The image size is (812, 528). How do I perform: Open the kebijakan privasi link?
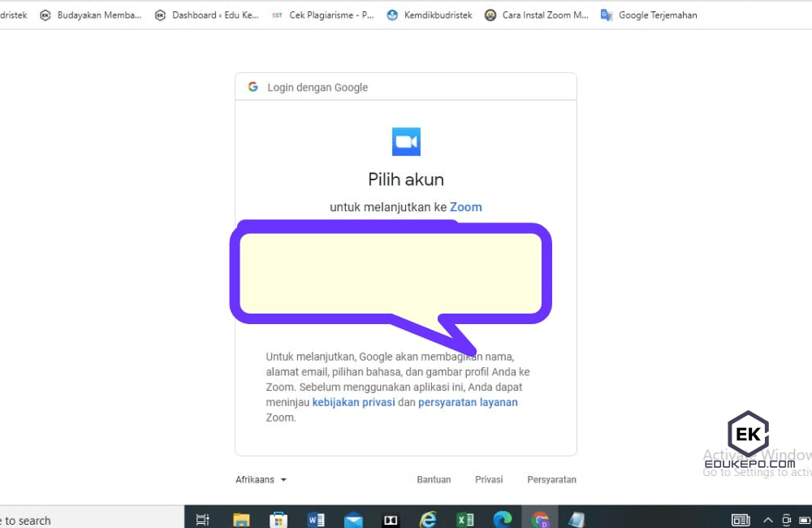click(x=353, y=402)
